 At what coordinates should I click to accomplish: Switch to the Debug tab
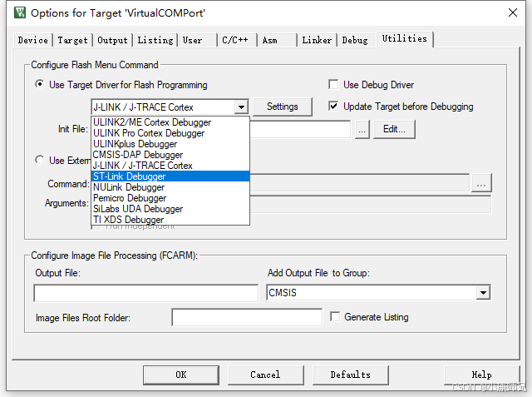coord(355,40)
